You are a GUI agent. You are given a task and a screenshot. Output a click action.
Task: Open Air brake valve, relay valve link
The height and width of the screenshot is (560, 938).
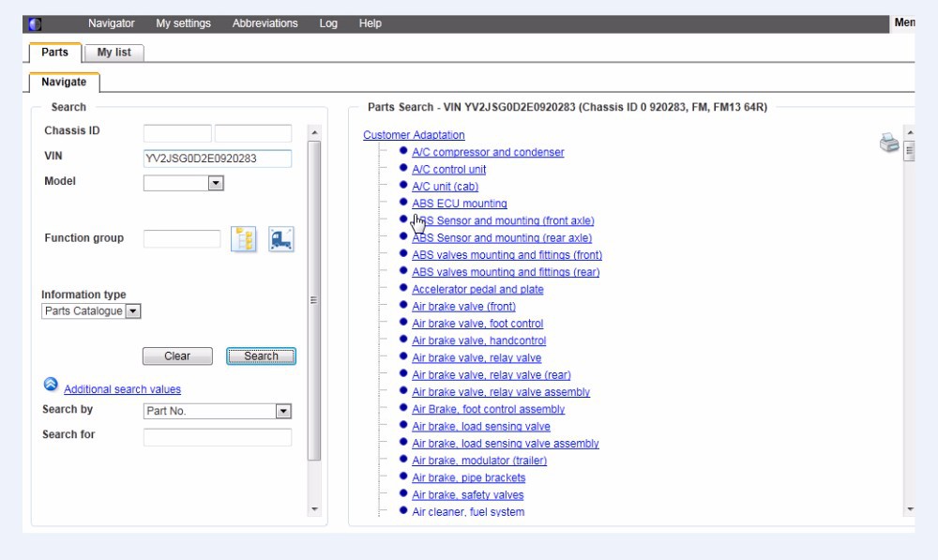coord(477,357)
